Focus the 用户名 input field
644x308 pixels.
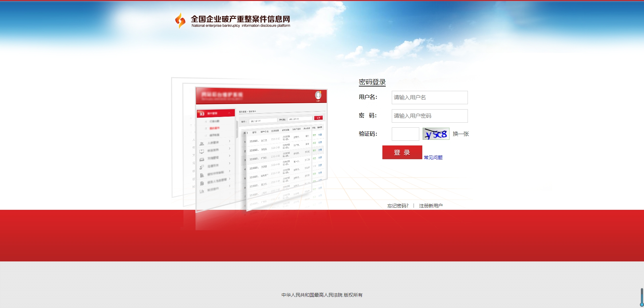point(429,98)
